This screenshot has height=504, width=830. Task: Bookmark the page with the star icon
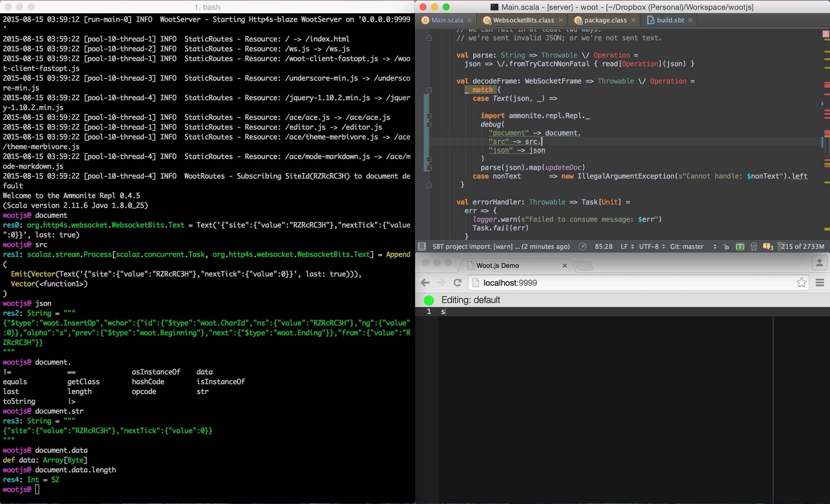(x=801, y=283)
